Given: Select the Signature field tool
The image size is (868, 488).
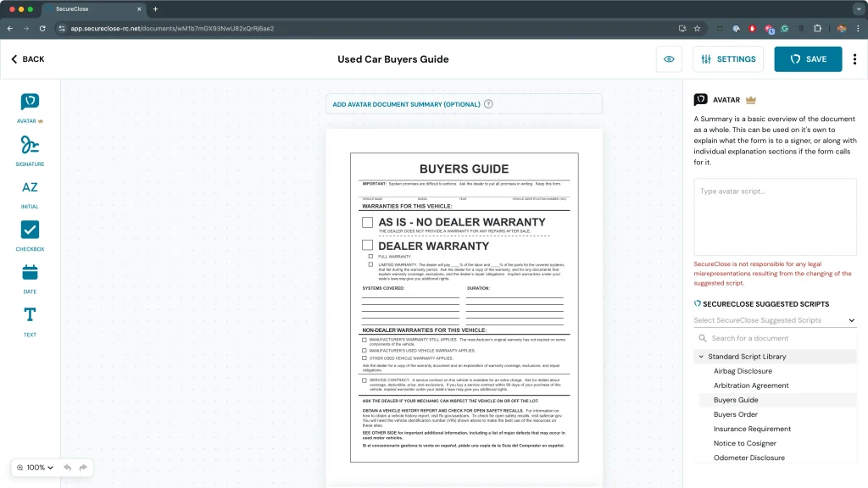Looking at the screenshot, I should click(30, 145).
